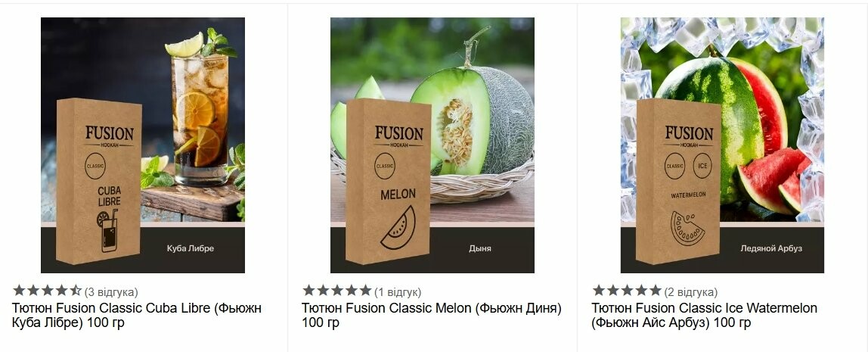Open the "2 відгука" reviews link
Viewport: 868px width, 352px height.
click(x=691, y=292)
